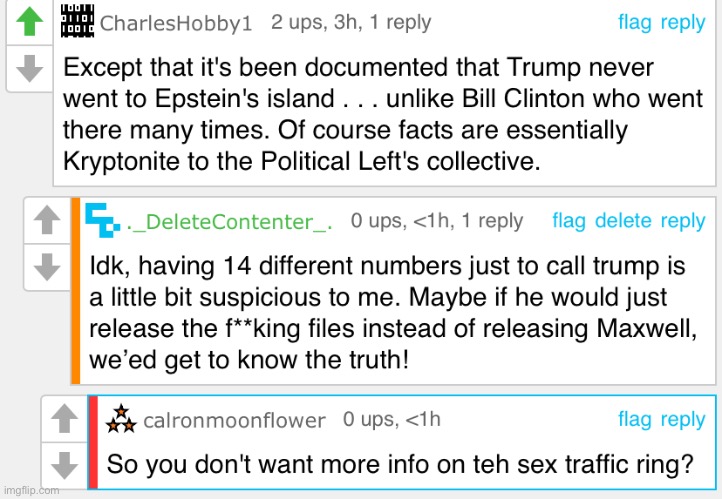Flag the _DeleteContenter_ comment

(569, 221)
